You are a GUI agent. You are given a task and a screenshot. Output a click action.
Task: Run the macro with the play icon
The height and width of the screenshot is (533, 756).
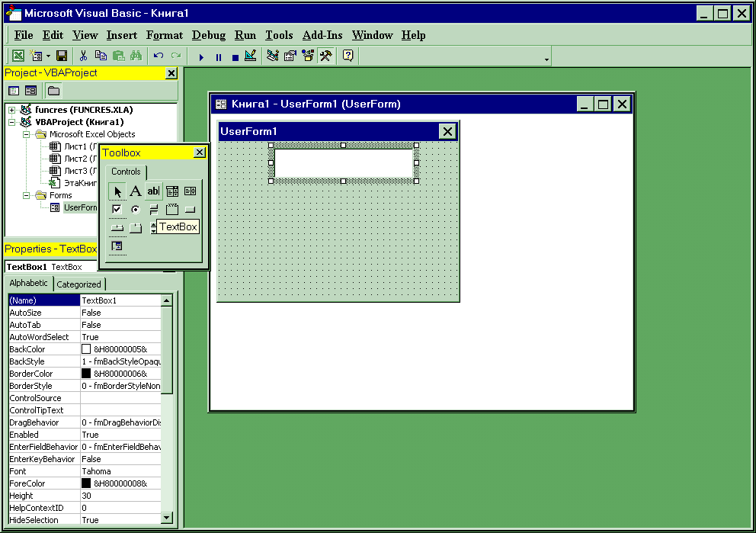pyautogui.click(x=201, y=57)
